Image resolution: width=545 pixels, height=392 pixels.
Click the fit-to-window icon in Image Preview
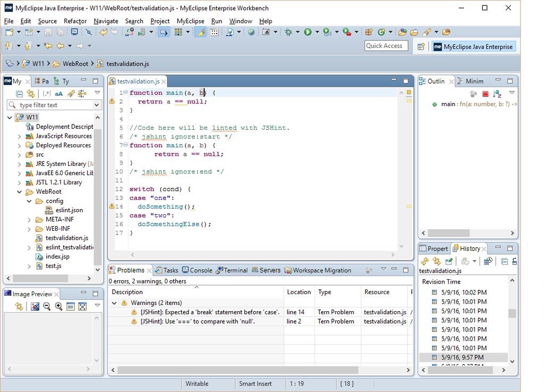click(x=82, y=306)
